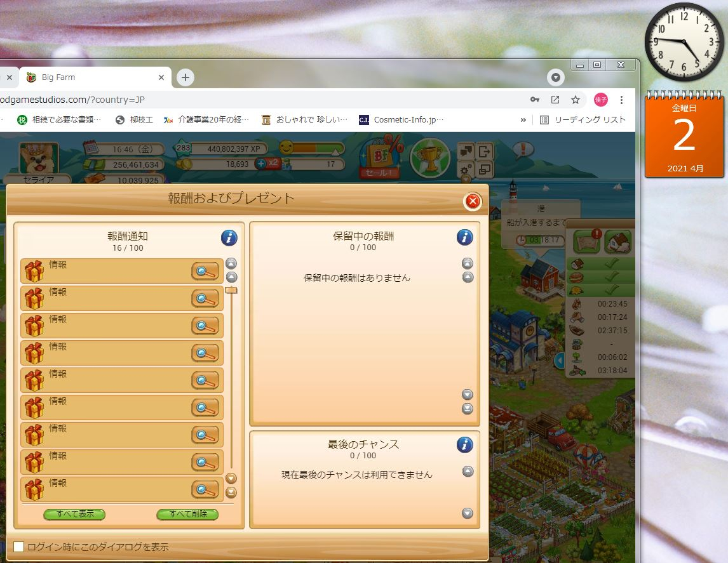Jump to top of reward notification list

pos(231,263)
